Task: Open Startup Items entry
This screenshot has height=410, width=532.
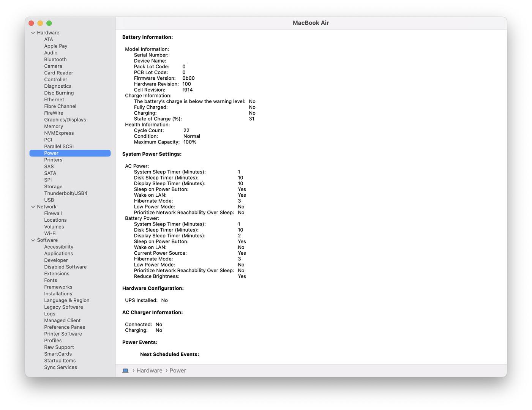Action: click(x=60, y=361)
